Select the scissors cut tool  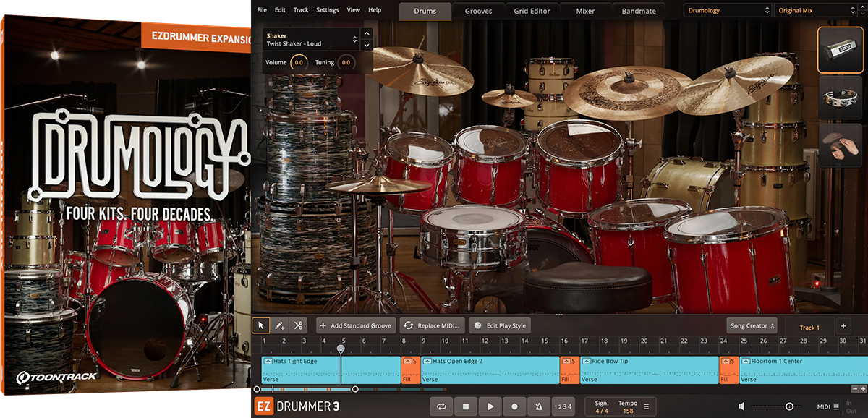(298, 325)
